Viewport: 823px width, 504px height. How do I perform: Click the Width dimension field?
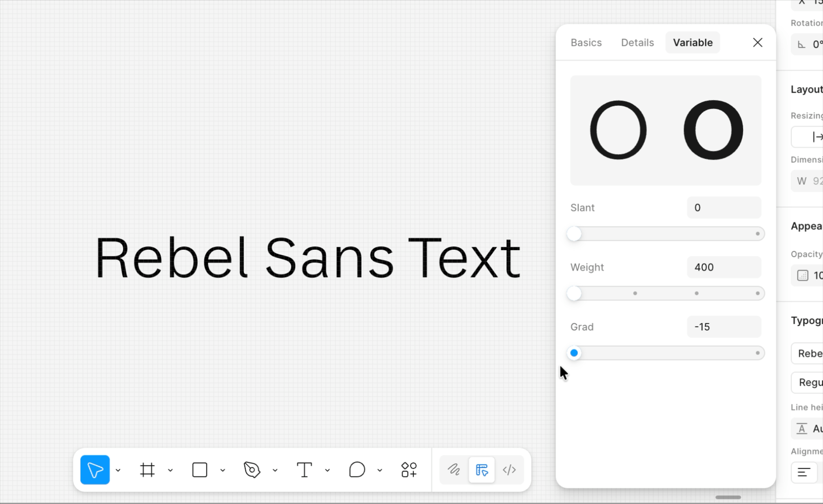click(807, 181)
